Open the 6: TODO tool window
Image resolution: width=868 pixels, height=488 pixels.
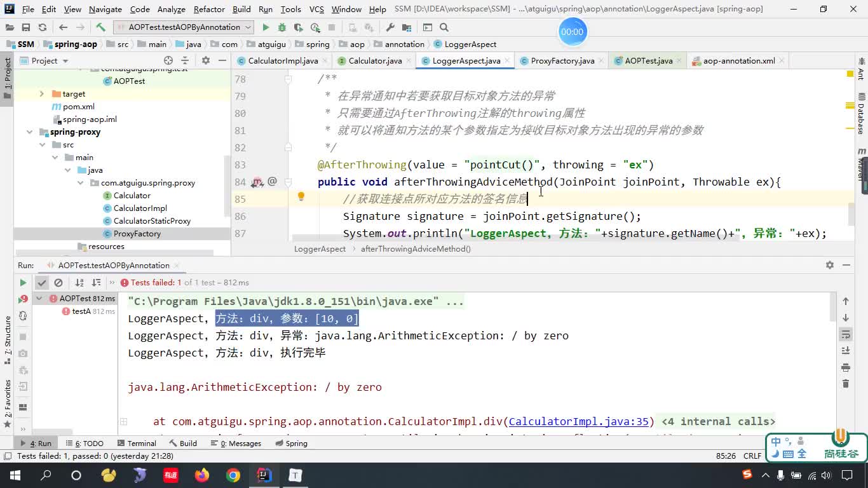(x=84, y=443)
